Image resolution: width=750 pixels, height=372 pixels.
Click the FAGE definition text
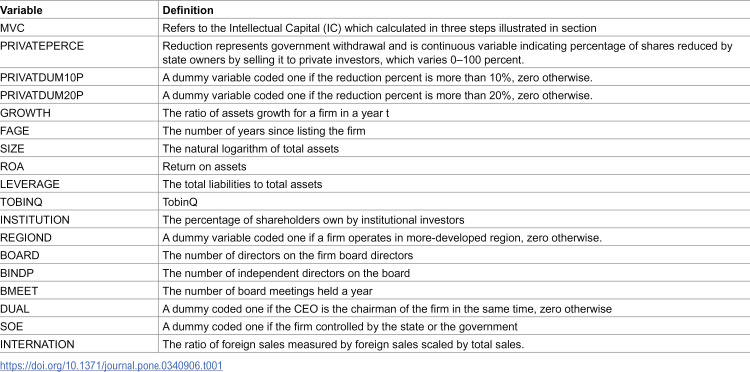[x=264, y=131]
